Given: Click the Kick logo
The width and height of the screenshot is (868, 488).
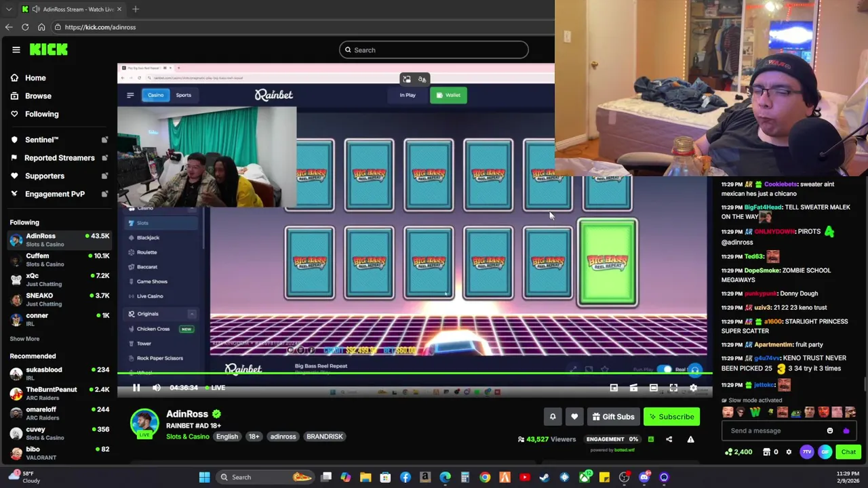Looking at the screenshot, I should (x=49, y=49).
